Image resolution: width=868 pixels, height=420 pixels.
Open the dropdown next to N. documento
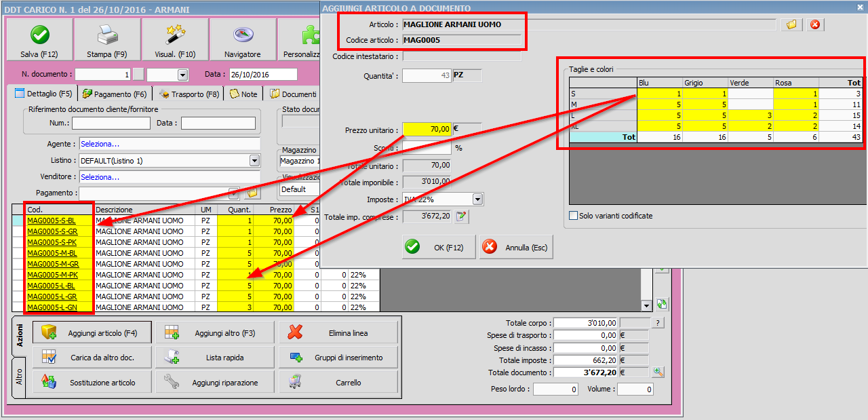[182, 75]
